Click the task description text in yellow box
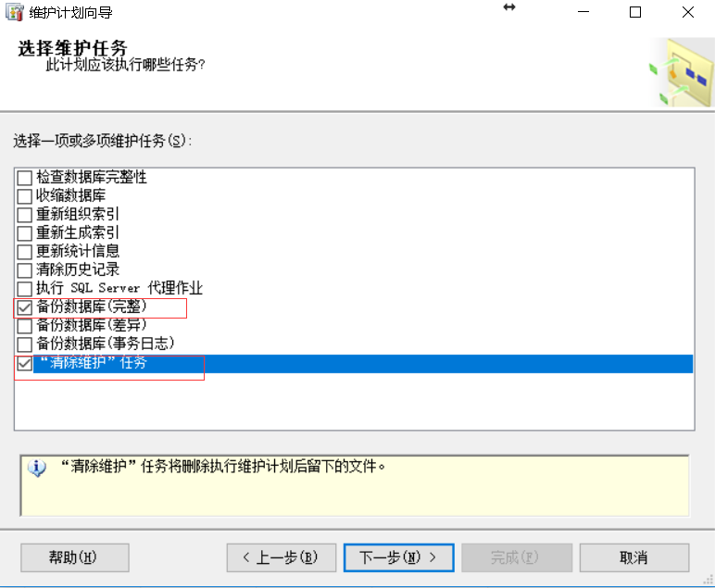Viewport: 715px width, 588px height. (x=223, y=467)
